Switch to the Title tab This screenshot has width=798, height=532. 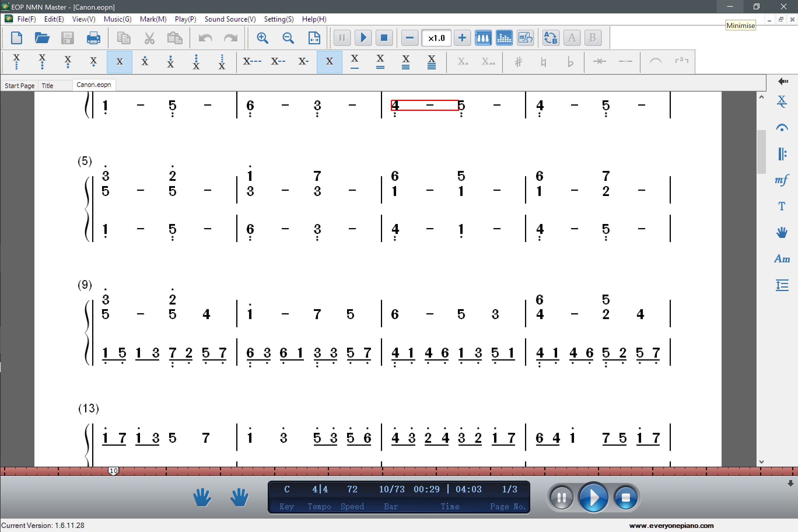tap(48, 85)
